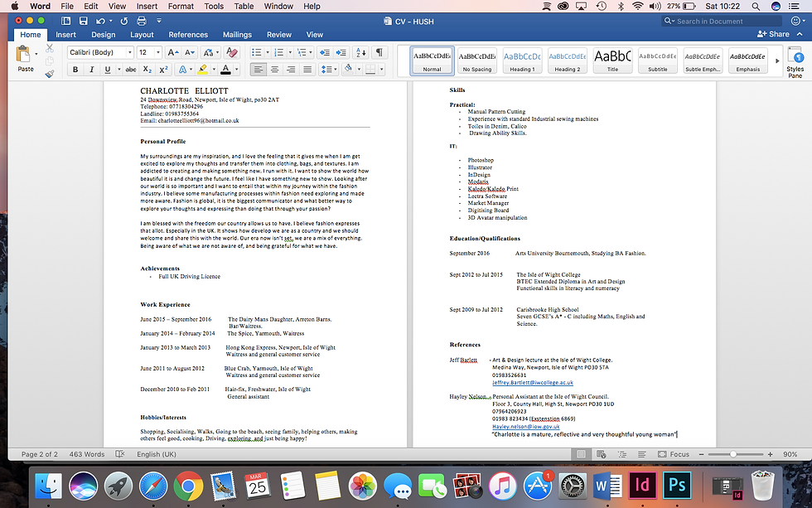Apply superscript formatting X2
Viewport: 812px width, 508px height.
click(164, 70)
